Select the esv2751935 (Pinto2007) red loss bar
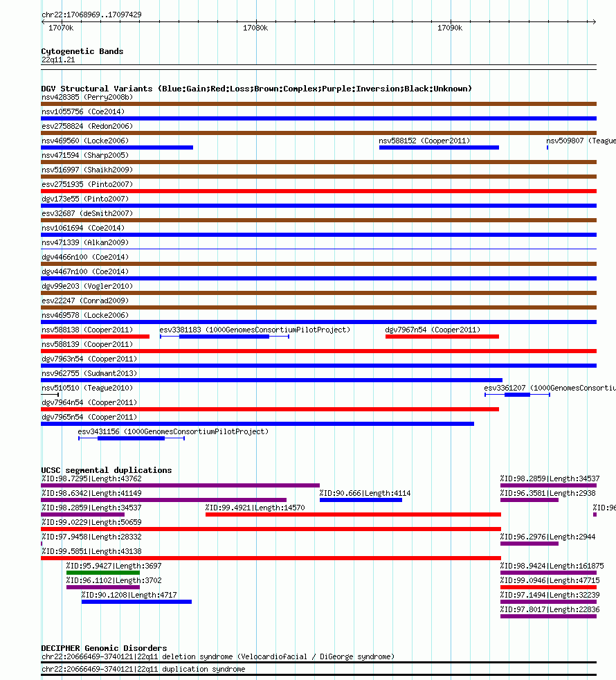This screenshot has width=616, height=680. 318,191
